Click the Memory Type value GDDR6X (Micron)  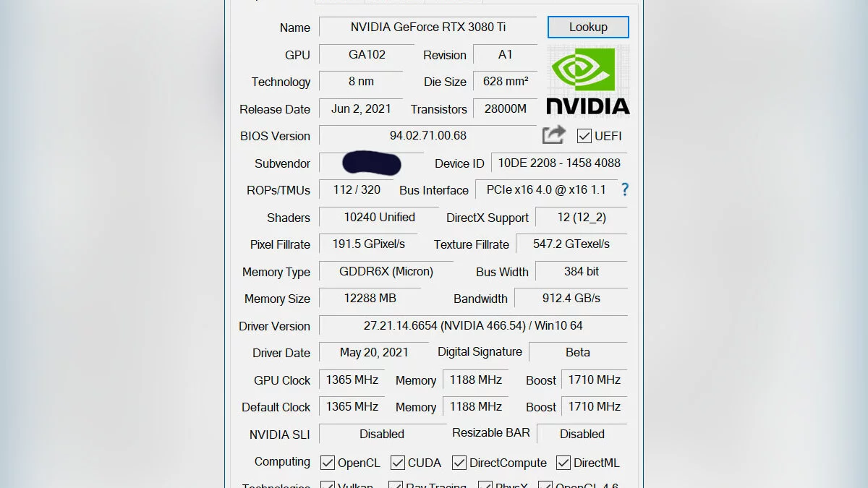386,272
